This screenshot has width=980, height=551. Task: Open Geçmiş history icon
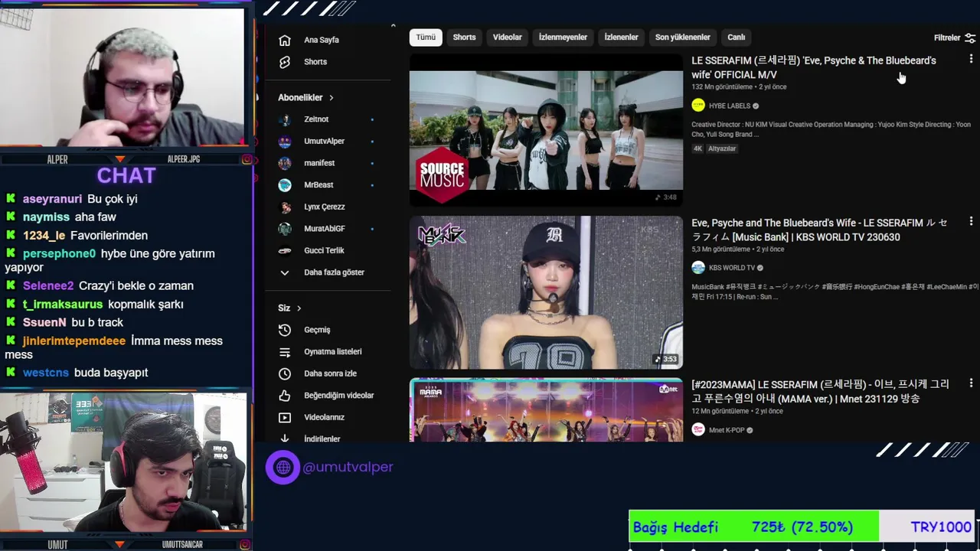(x=285, y=330)
